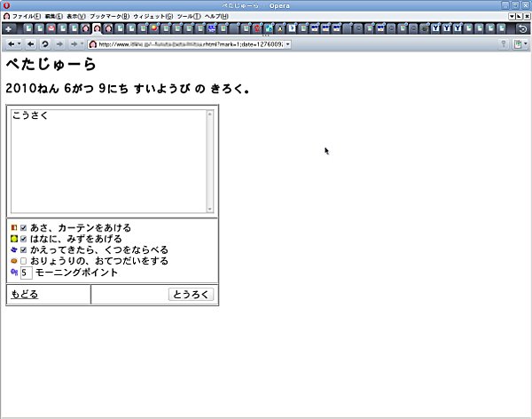The width and height of the screenshot is (532, 419).
Task: Click the text area vertical scrollbar
Action: click(x=210, y=162)
